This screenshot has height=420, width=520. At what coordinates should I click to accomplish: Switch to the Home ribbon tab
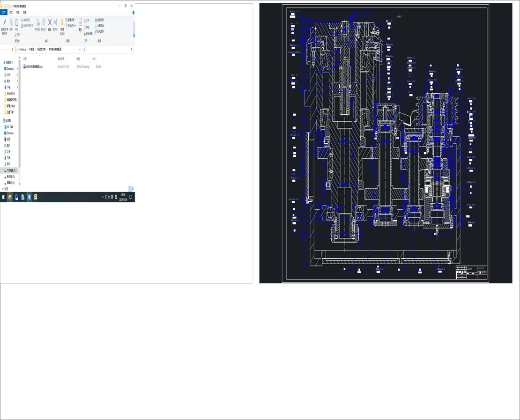[11, 12]
